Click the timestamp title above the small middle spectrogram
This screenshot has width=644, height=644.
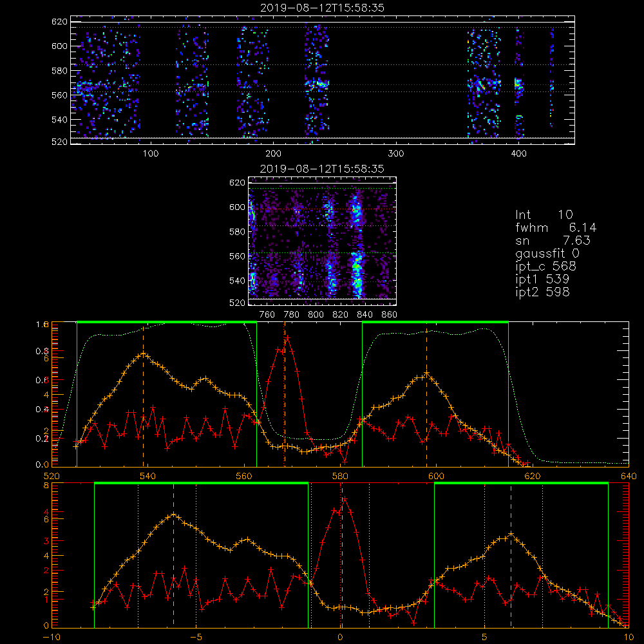pyautogui.click(x=322, y=169)
